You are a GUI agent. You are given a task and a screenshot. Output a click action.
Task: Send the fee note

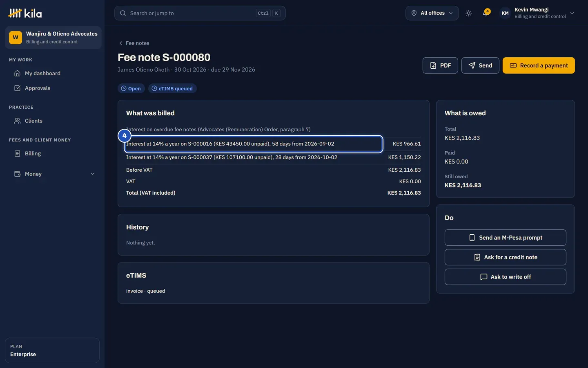(480, 65)
